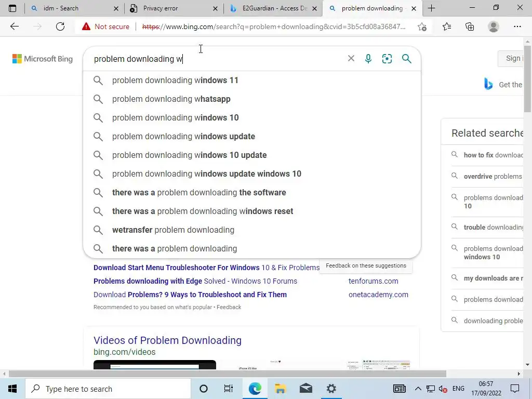Choose suggestion problem downloading windows 11
532x399 pixels.
pyautogui.click(x=252, y=81)
